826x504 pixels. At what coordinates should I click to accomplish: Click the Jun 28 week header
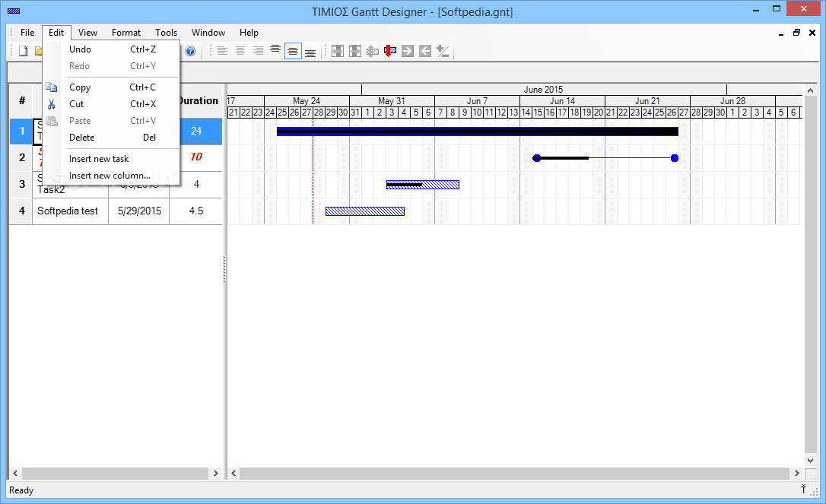coord(732,101)
